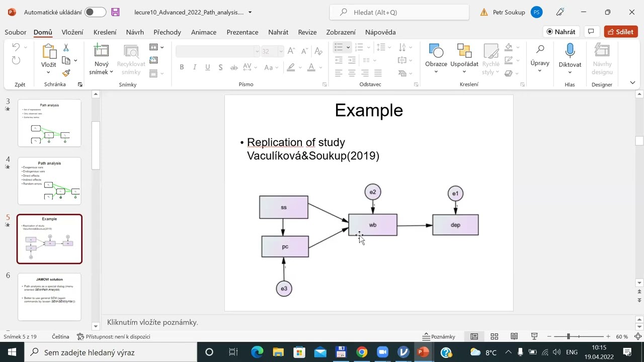Toggle the Poznámky notes button

(439, 336)
